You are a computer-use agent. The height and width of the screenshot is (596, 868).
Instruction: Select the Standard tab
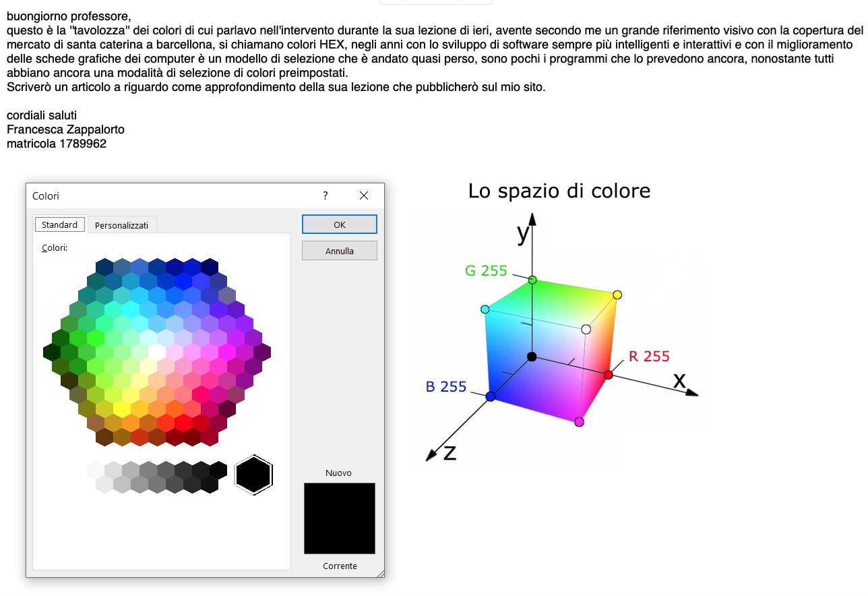(x=59, y=224)
